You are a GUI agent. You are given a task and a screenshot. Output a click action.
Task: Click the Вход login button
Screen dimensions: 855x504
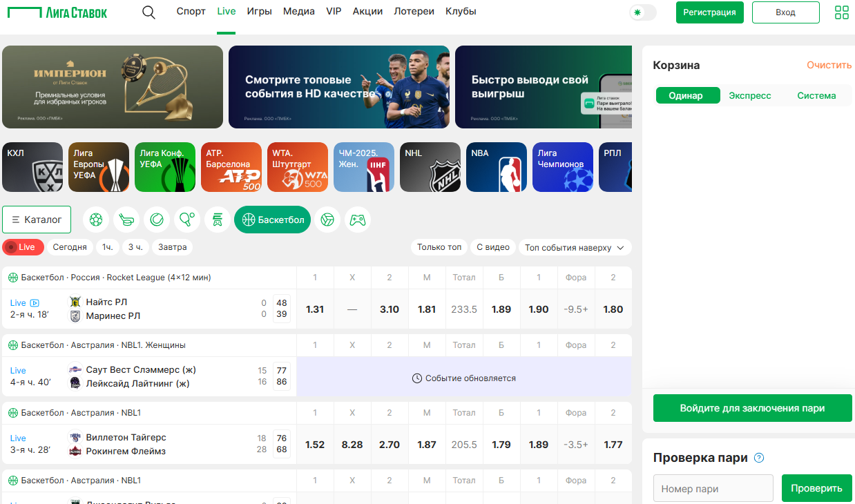(x=786, y=12)
